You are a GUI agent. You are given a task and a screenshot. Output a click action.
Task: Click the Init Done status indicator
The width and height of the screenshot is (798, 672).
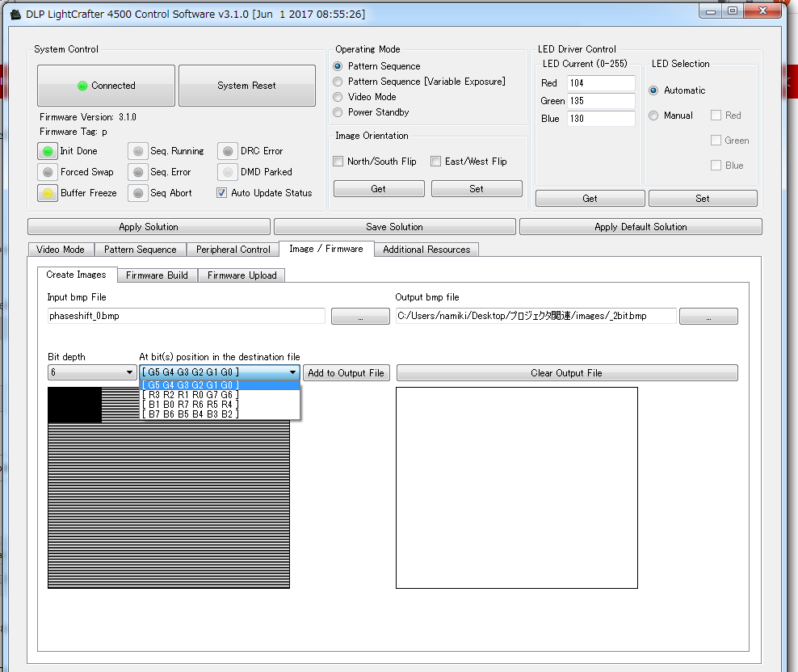48,151
